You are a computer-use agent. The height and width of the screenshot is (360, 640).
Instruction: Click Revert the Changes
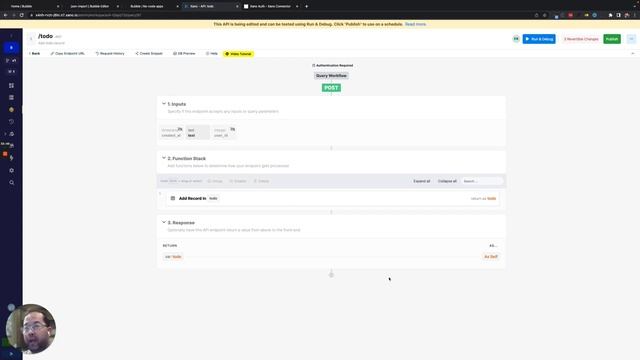coord(581,39)
